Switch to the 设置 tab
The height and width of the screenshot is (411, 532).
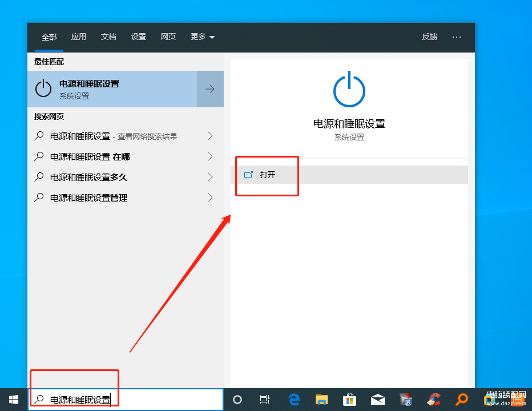pos(139,37)
